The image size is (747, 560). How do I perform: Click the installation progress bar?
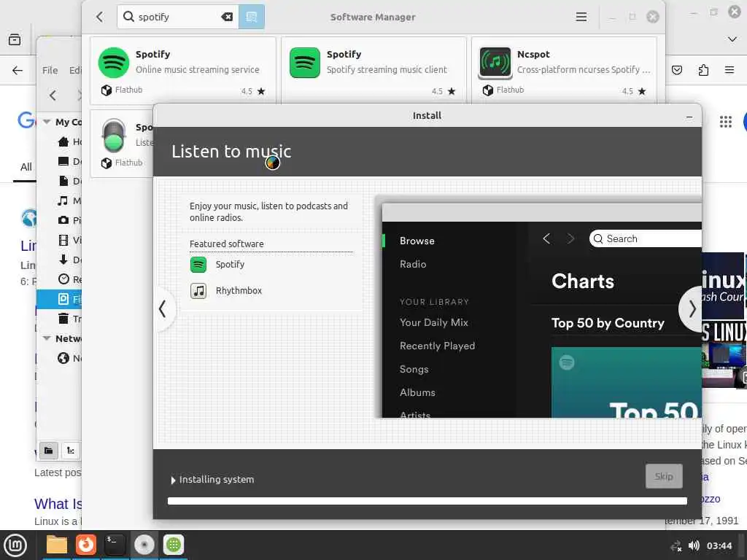click(427, 501)
